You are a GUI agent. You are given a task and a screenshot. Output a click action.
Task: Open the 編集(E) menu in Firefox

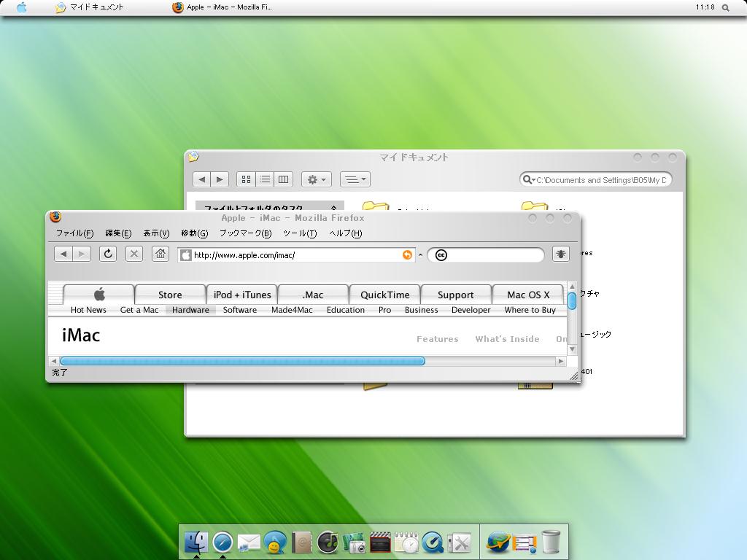click(x=118, y=233)
